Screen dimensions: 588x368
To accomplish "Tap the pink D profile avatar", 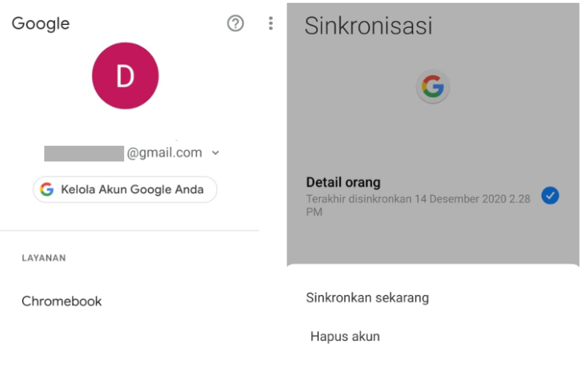I will pos(125,76).
